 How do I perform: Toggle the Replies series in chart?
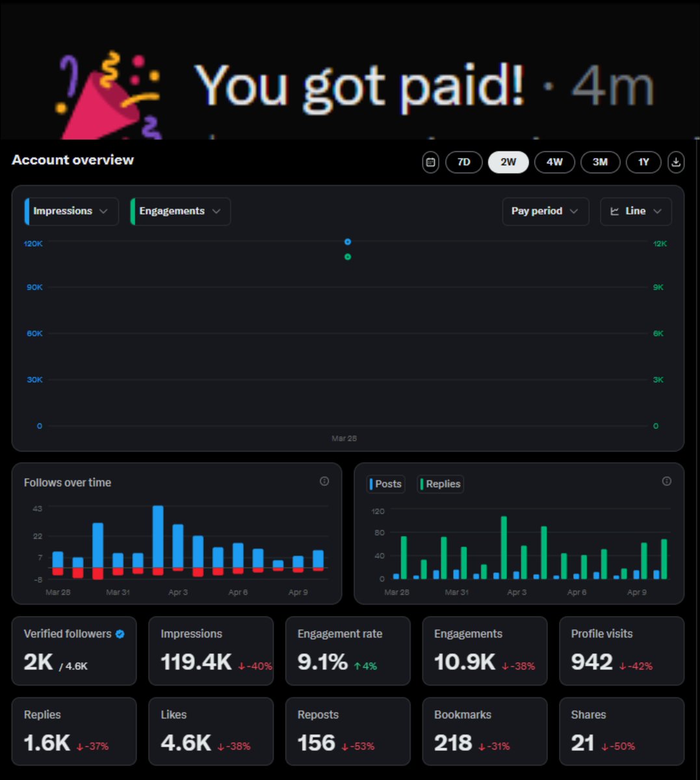click(441, 484)
